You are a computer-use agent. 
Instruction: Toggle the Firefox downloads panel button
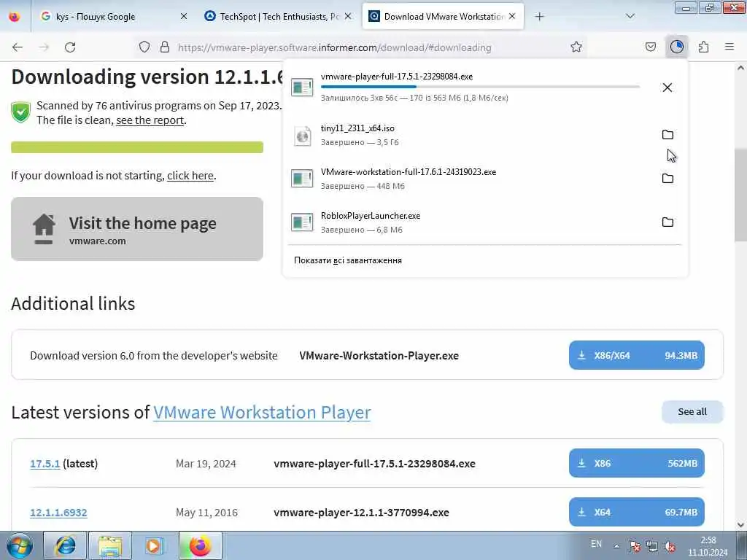coord(677,47)
